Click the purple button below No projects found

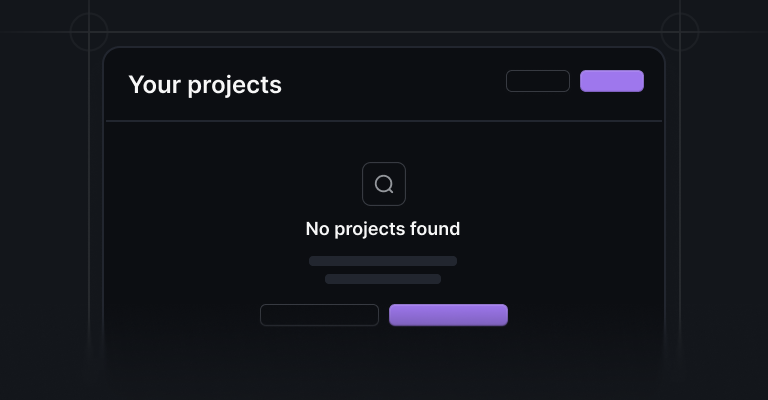click(448, 315)
